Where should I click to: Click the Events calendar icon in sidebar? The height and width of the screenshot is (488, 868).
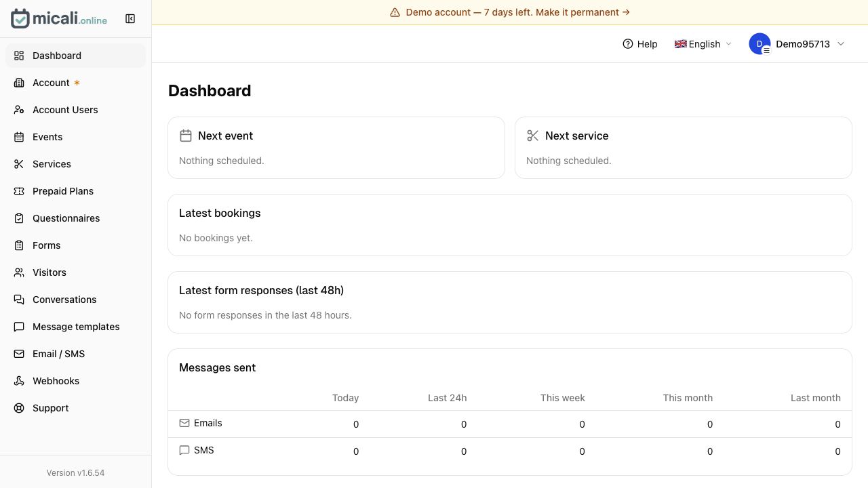(x=19, y=137)
